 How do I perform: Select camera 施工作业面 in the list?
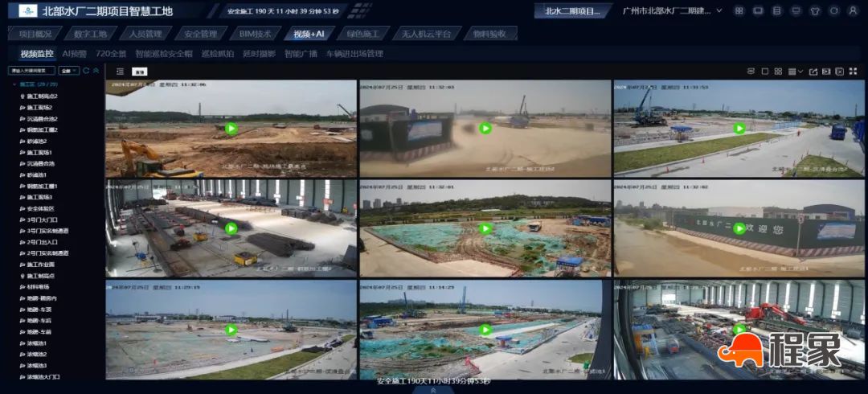[x=40, y=265]
